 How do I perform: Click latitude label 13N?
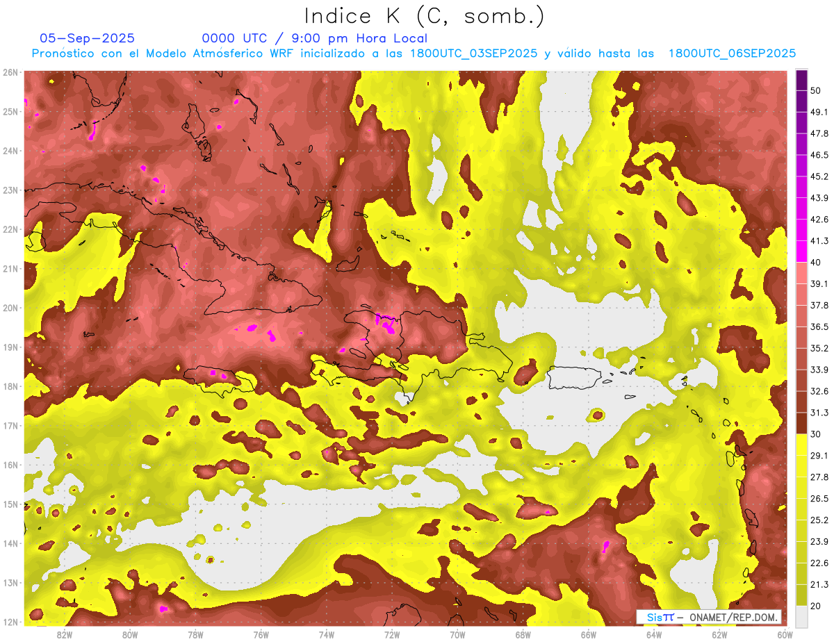[10, 582]
